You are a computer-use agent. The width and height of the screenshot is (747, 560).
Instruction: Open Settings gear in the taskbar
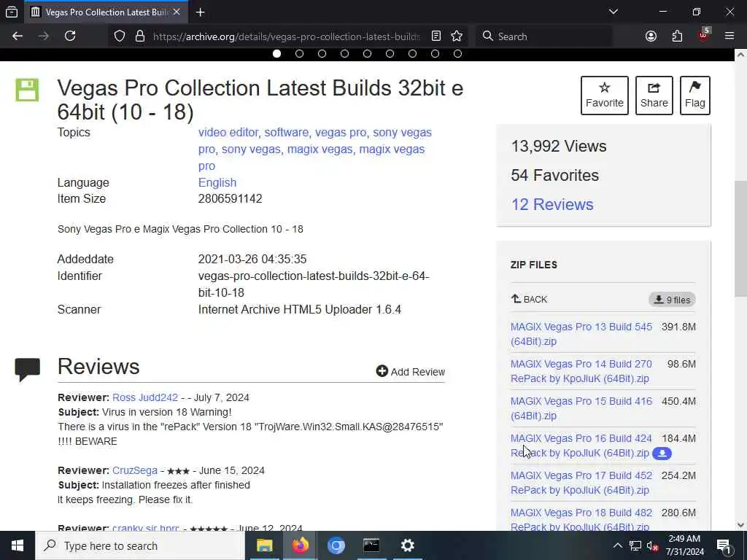(407, 545)
